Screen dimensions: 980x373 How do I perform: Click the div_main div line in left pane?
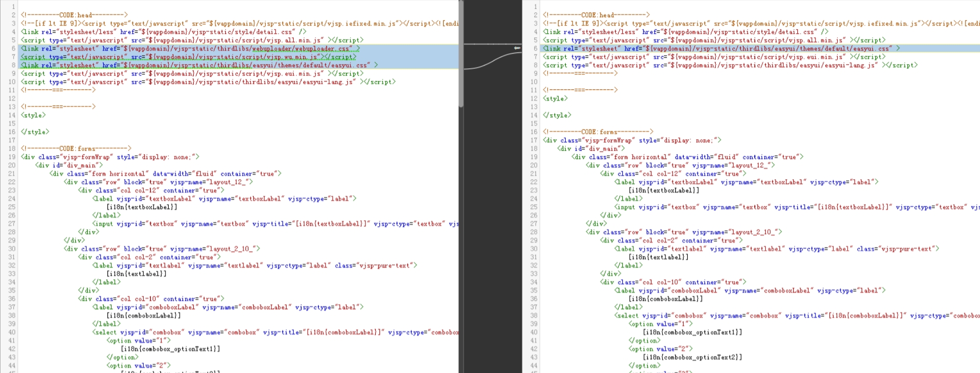[69, 165]
